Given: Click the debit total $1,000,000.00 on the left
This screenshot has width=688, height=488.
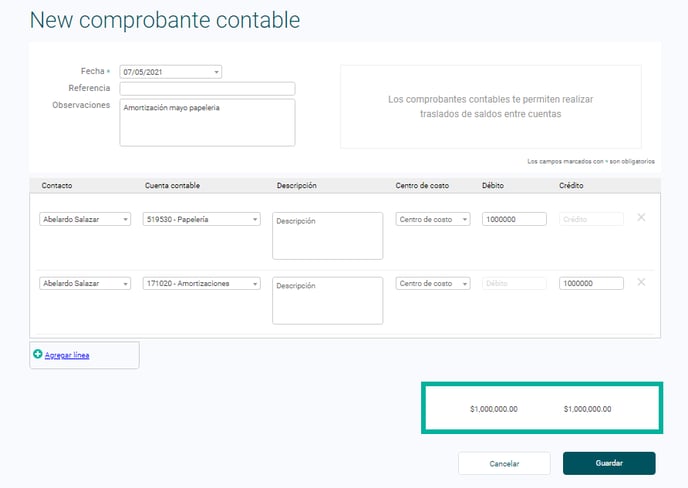Looking at the screenshot, I should point(494,409).
